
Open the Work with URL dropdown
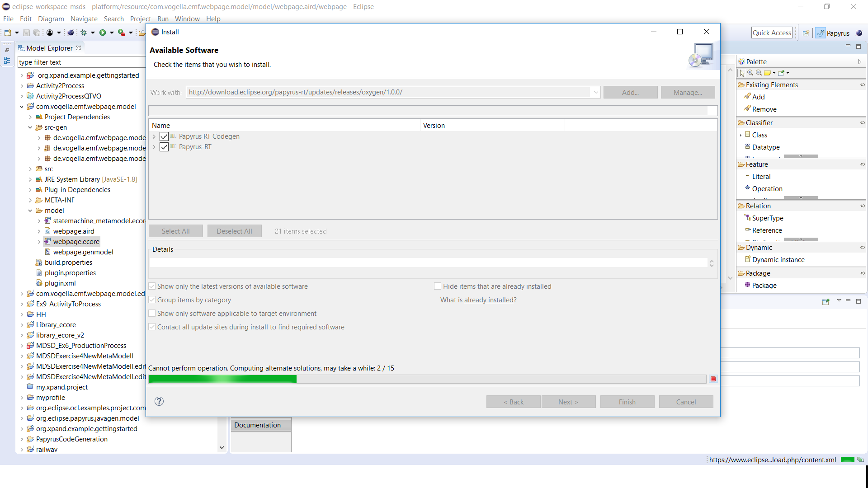point(595,92)
